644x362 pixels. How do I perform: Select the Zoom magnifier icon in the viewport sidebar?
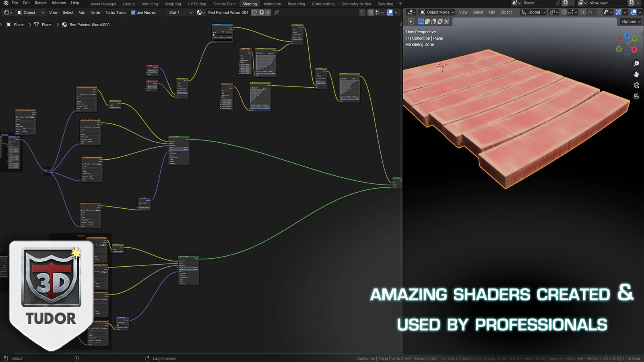636,63
